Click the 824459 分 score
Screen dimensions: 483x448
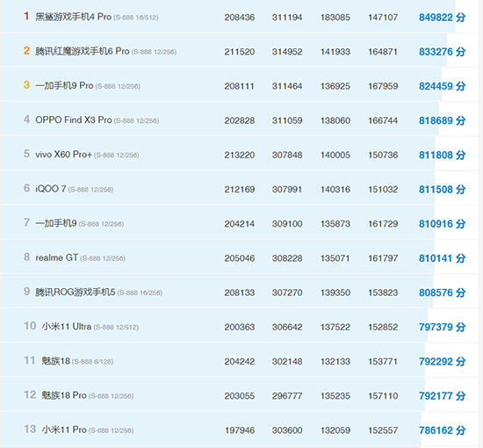(442, 86)
